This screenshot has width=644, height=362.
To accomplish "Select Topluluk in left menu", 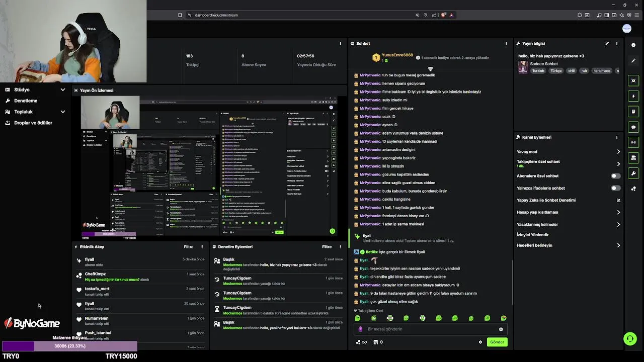I will pyautogui.click(x=23, y=112).
